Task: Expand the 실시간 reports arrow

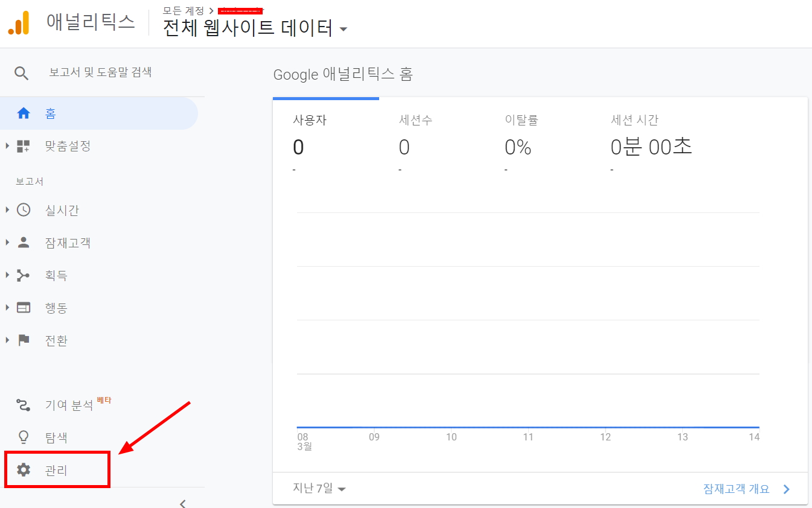Action: click(7, 210)
